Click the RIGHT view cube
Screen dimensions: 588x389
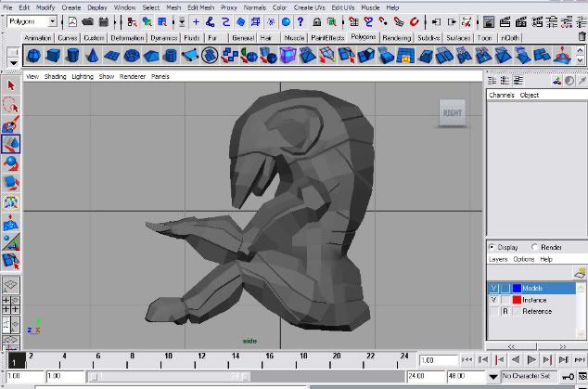452,112
